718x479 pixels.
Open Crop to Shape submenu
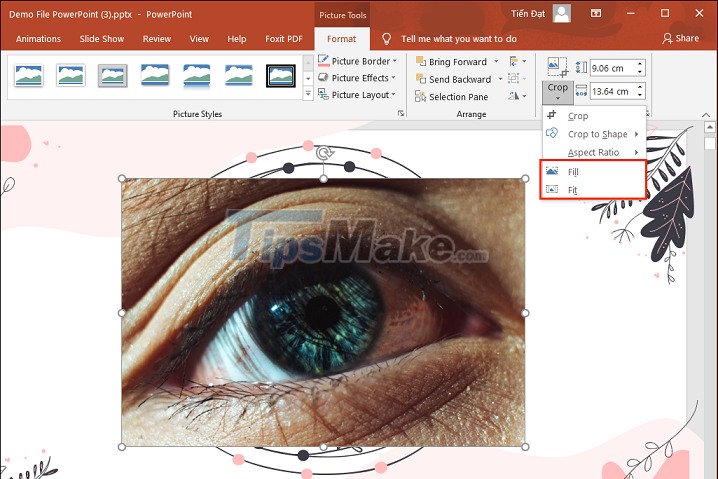coord(594,134)
